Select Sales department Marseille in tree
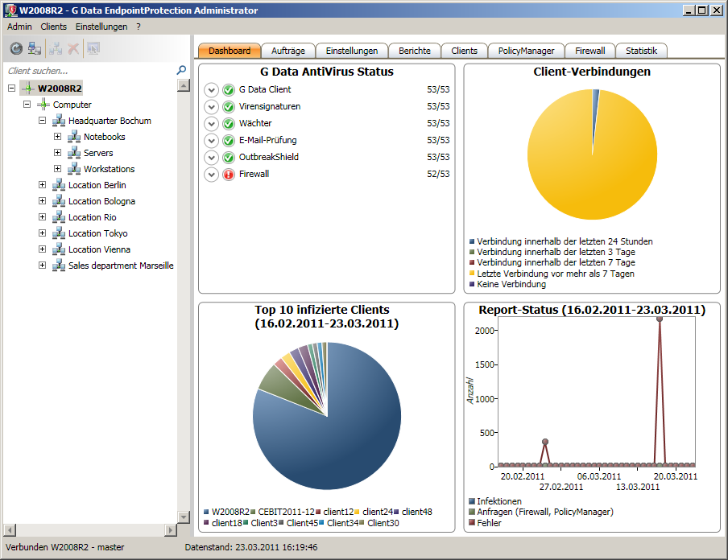728x560 pixels. (x=121, y=266)
